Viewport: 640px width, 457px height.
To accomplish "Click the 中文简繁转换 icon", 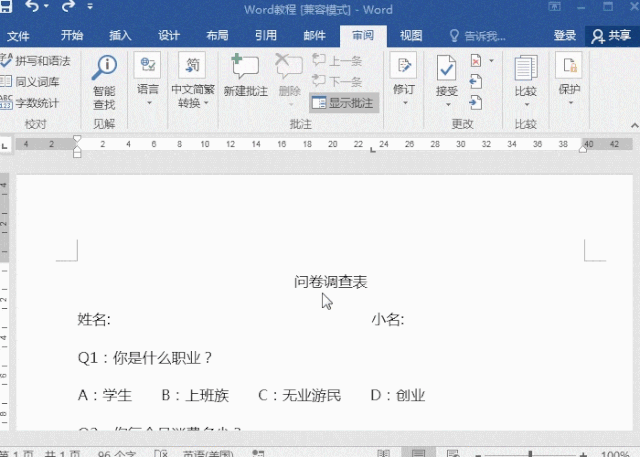I will coord(192,65).
